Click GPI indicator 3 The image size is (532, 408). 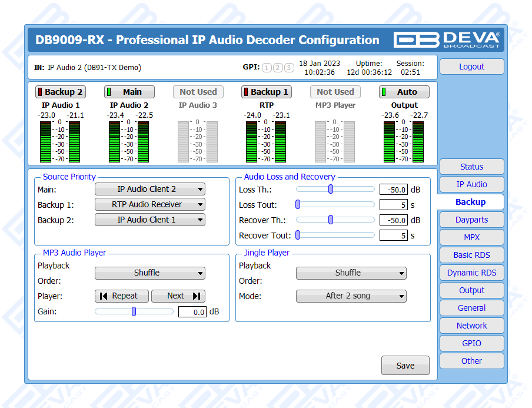pyautogui.click(x=289, y=68)
